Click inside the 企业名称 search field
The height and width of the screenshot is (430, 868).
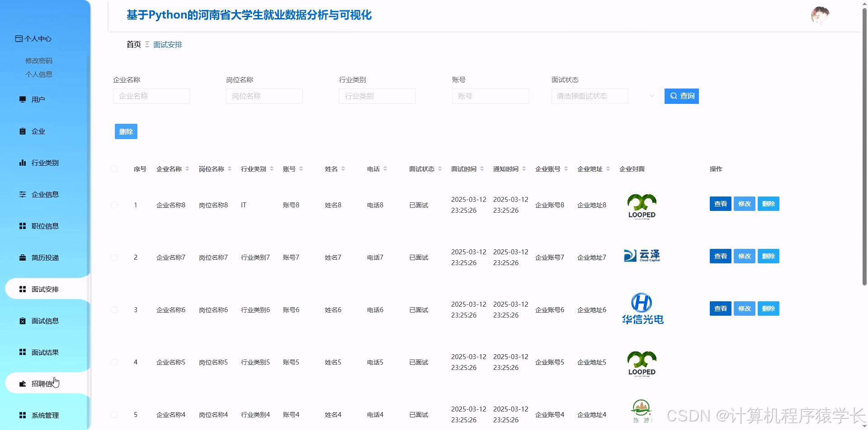coord(151,96)
